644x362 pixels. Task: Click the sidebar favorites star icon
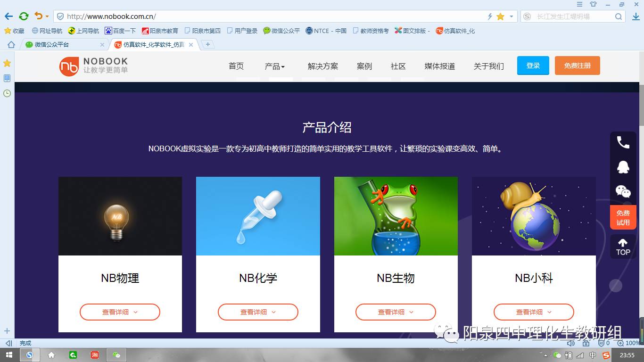point(7,63)
